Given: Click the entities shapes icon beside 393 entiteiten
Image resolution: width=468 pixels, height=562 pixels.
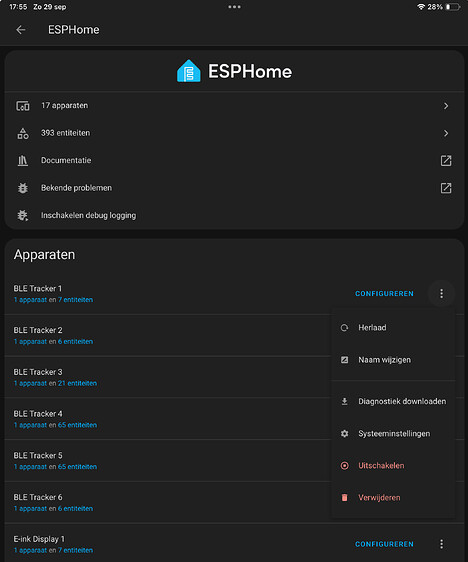Looking at the screenshot, I should point(23,133).
